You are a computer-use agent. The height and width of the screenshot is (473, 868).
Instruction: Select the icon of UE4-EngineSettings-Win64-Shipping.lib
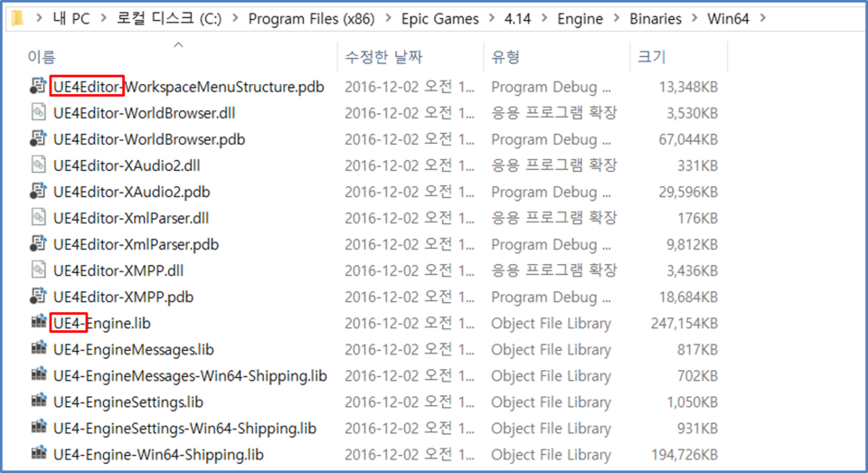[39, 427]
